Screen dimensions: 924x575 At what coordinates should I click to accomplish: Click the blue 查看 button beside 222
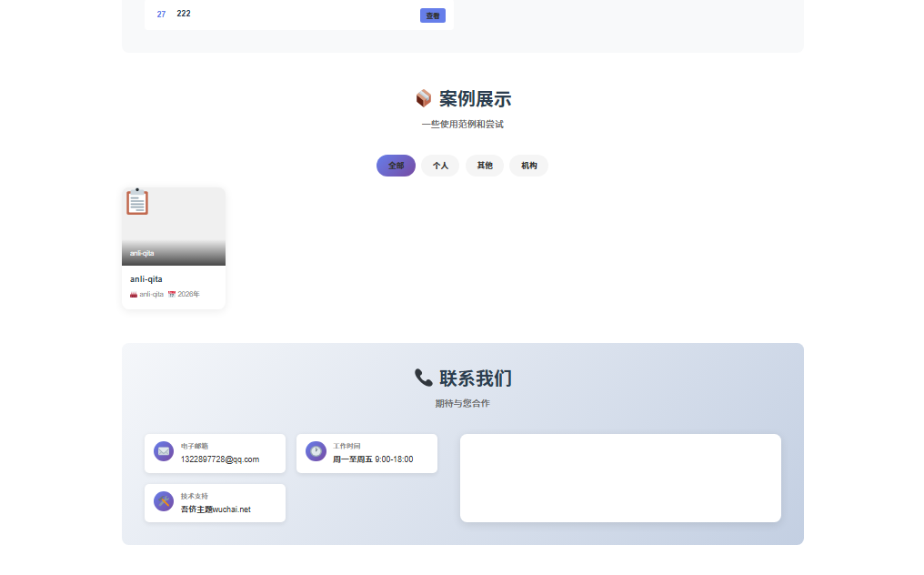click(433, 16)
